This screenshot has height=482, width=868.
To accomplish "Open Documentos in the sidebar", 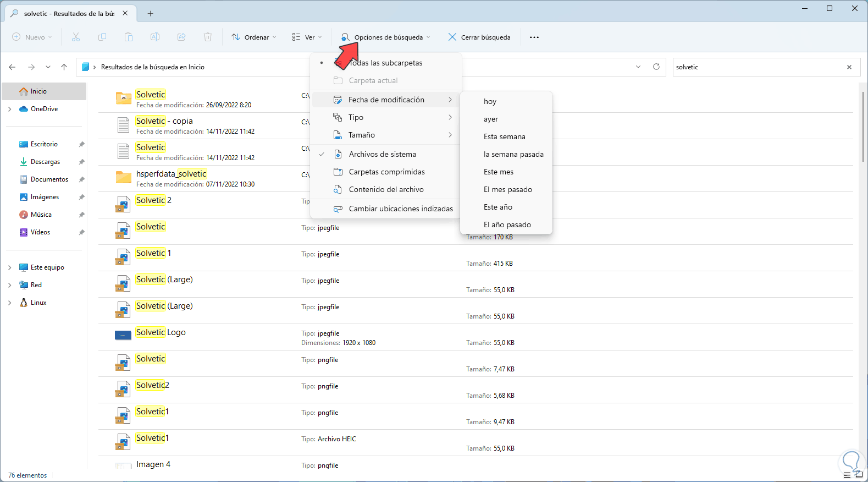I will (49, 179).
